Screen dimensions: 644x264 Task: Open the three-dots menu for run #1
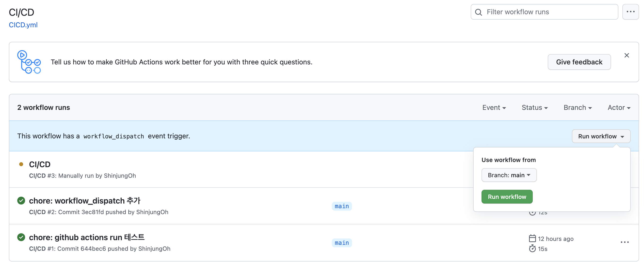click(x=625, y=242)
